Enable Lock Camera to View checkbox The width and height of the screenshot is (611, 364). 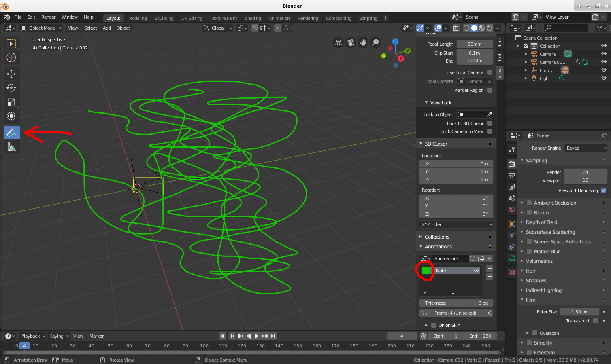[x=490, y=131]
